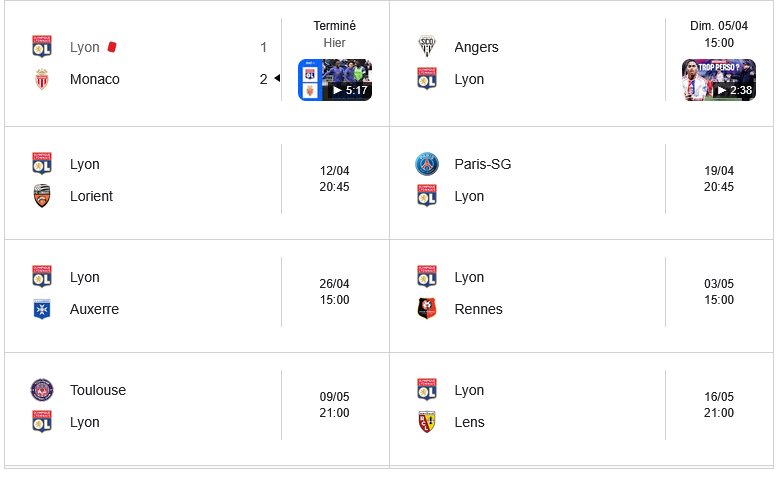Select the Rennes team name
The image size is (779, 478).
478,309
